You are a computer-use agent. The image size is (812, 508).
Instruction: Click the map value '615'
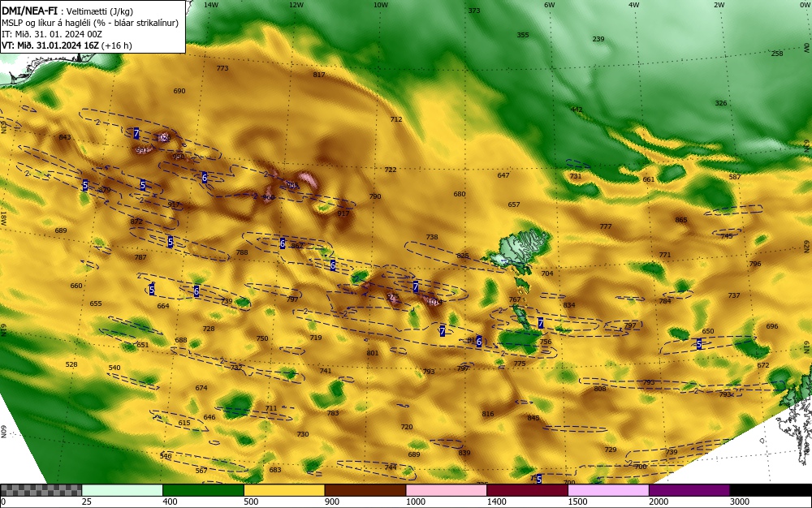184,423
